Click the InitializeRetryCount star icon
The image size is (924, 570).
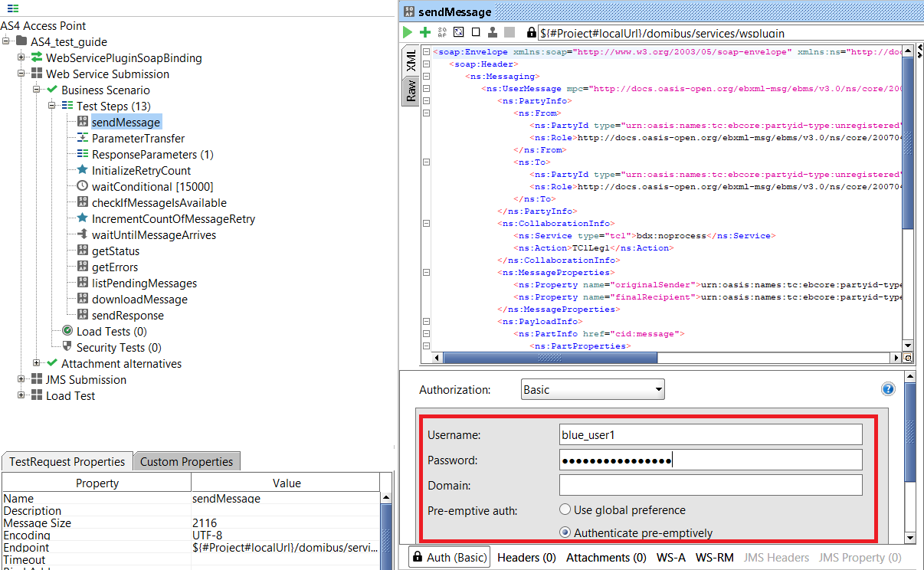[x=83, y=170]
